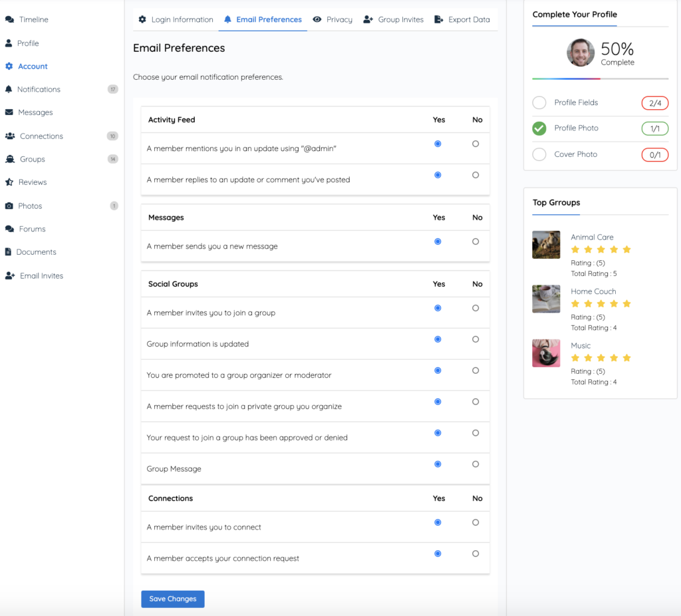Select Yes for request approved or denied
This screenshot has width=681, height=616.
438,433
